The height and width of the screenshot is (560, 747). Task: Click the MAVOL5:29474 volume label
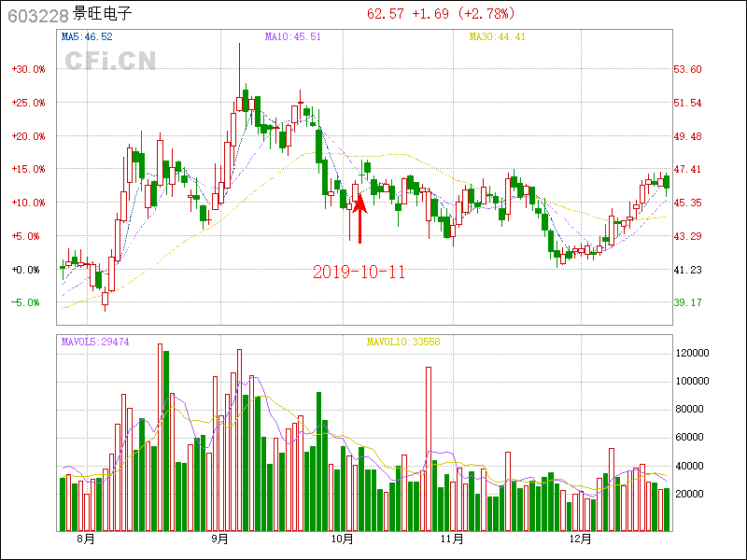95,342
